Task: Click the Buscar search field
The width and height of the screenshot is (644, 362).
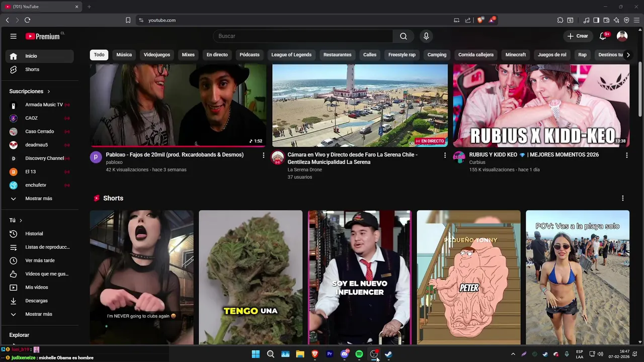Action: coord(303,36)
